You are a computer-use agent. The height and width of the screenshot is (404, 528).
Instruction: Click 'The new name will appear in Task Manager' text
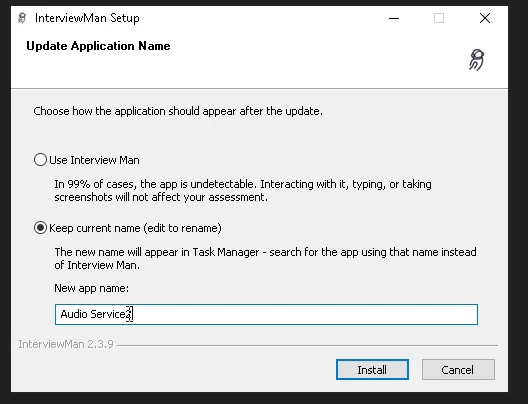pos(265,259)
